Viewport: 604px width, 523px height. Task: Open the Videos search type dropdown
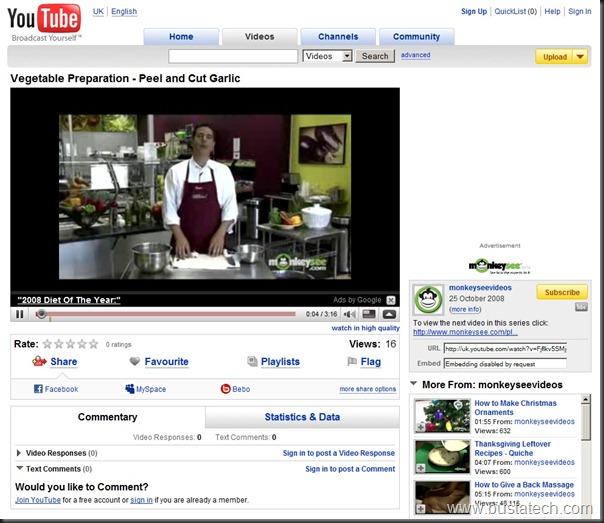pyautogui.click(x=327, y=56)
